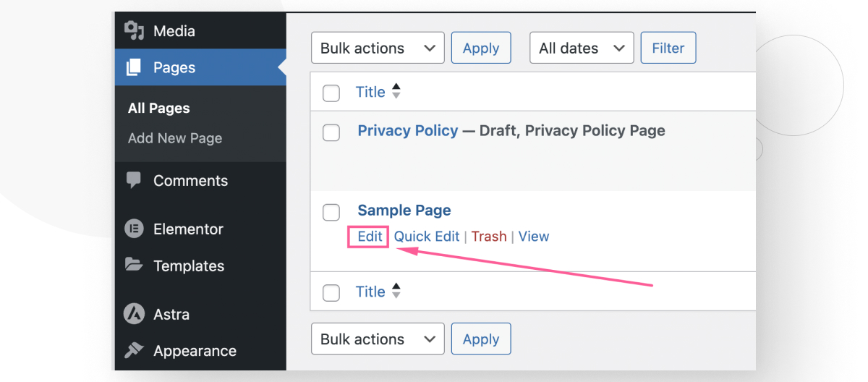Click the Appearance paintbrush icon
Viewport: 868px width, 382px height.
pos(134,350)
